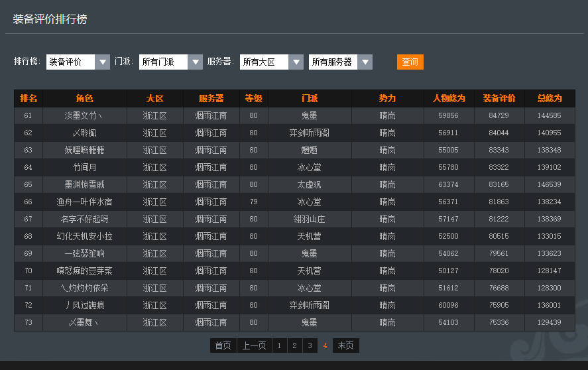The width and height of the screenshot is (588, 370).
Task: Open the 所有大区 region dropdown
Action: [x=271, y=62]
